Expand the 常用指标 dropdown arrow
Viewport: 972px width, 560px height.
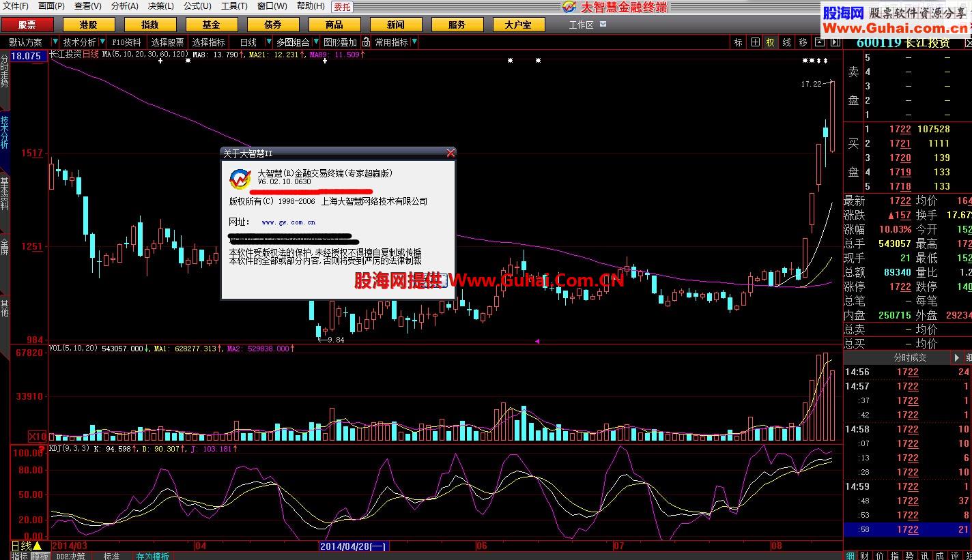(414, 42)
